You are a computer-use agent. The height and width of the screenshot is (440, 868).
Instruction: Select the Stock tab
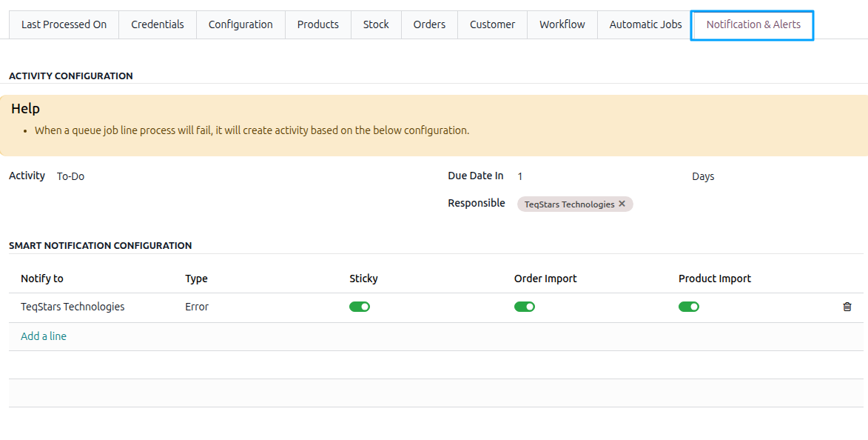(376, 24)
